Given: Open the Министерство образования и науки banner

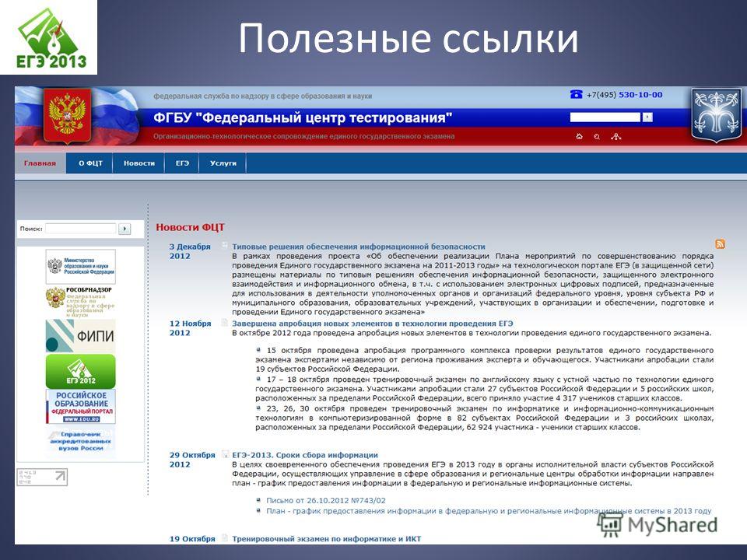Looking at the screenshot, I should (x=80, y=267).
